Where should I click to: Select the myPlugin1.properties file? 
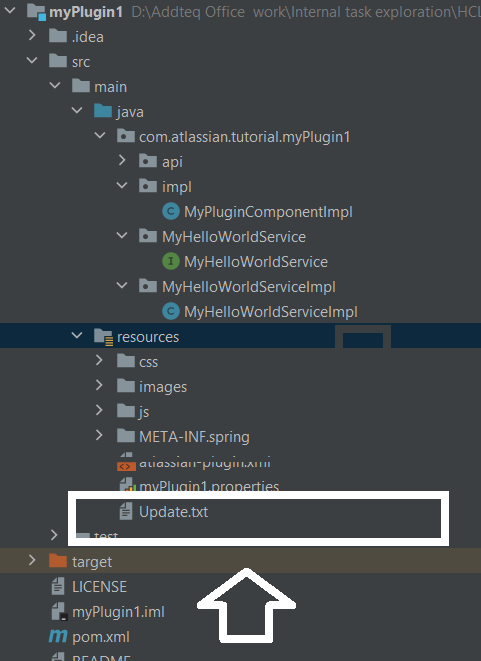coord(209,486)
